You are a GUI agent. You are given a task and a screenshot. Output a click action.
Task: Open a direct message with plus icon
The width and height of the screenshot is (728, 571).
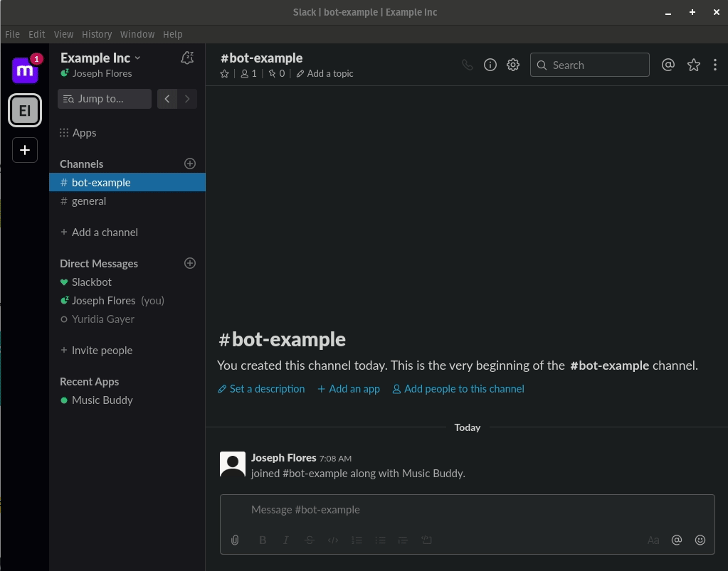190,264
